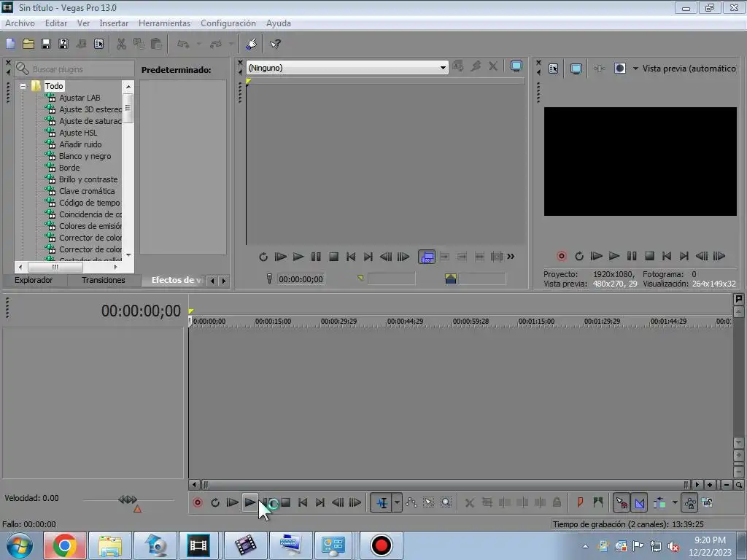Open the Configuración menu
Viewport: 747px width, 560px height.
228,23
